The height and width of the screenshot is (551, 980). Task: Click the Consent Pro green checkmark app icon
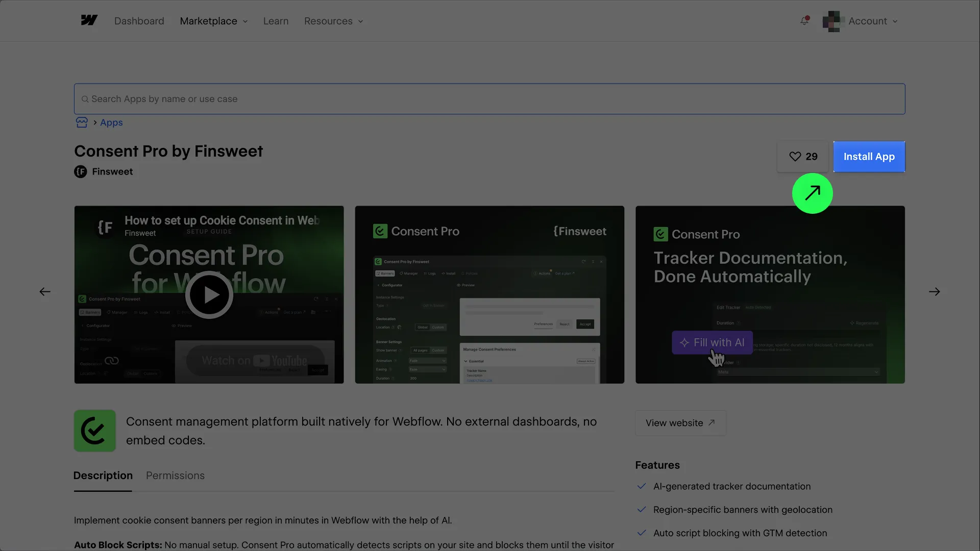tap(95, 431)
